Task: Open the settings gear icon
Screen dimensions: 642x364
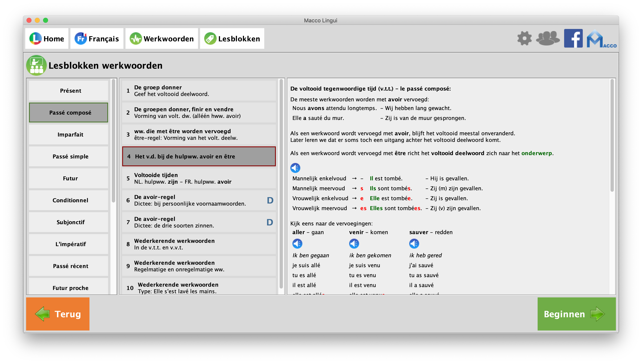Action: click(x=524, y=38)
